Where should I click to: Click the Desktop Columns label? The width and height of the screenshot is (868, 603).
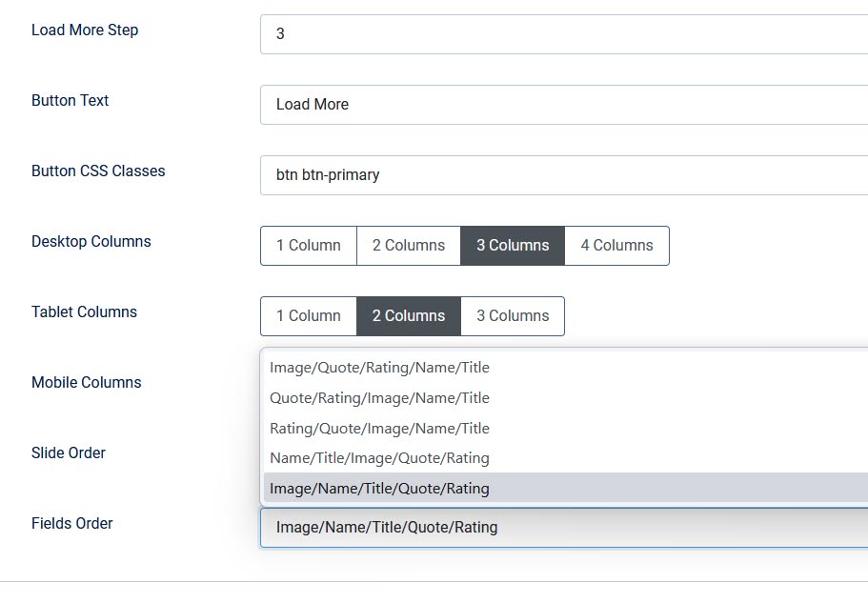pyautogui.click(x=91, y=241)
